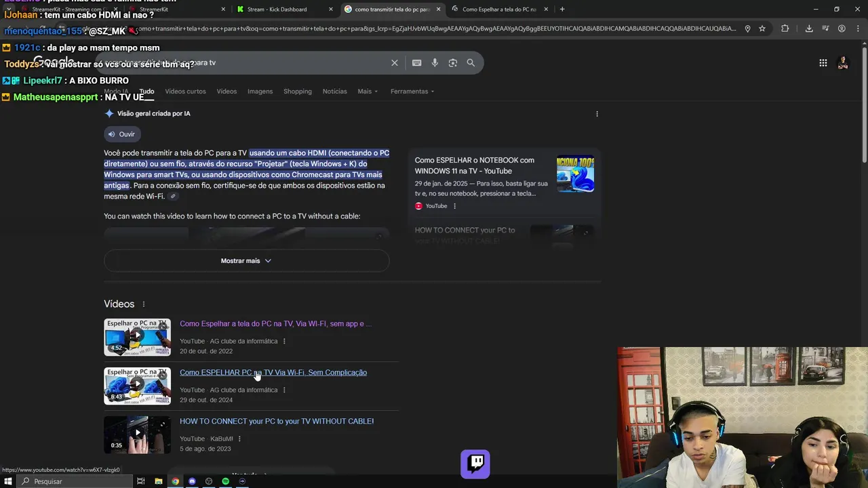Play the 0:35 video thumbnail

137,435
